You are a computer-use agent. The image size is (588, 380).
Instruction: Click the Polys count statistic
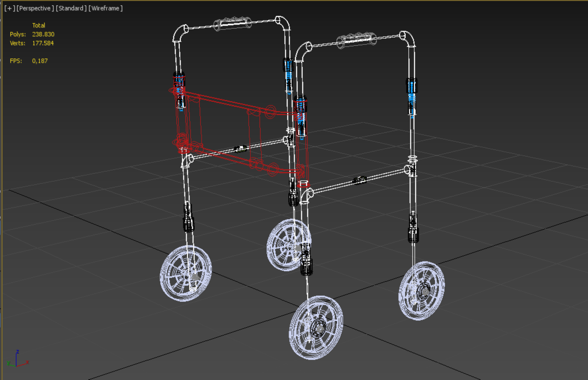click(43, 34)
